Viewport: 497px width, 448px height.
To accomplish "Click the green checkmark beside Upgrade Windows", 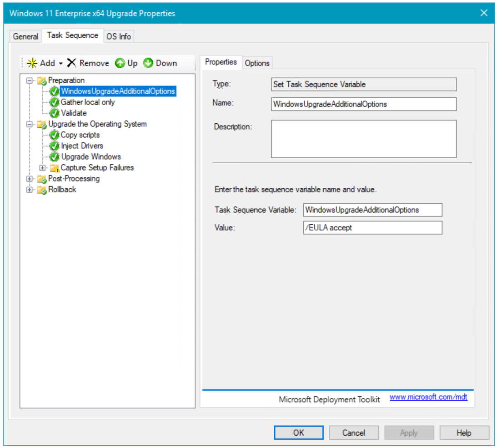I will [x=55, y=157].
